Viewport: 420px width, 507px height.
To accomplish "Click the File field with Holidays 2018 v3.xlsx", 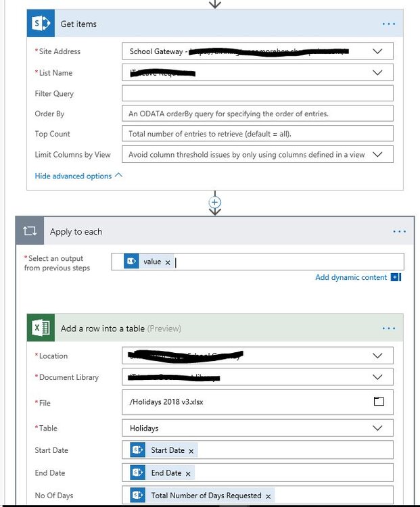I will coord(258,402).
